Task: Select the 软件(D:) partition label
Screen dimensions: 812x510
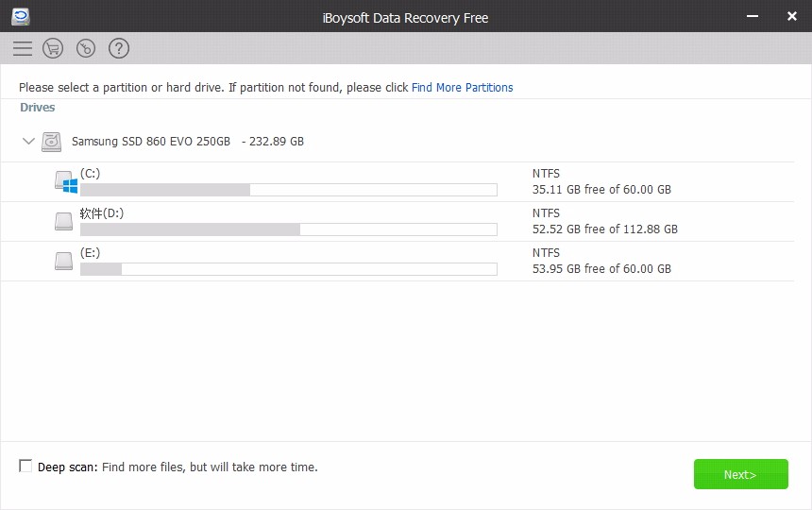Action: pos(102,213)
